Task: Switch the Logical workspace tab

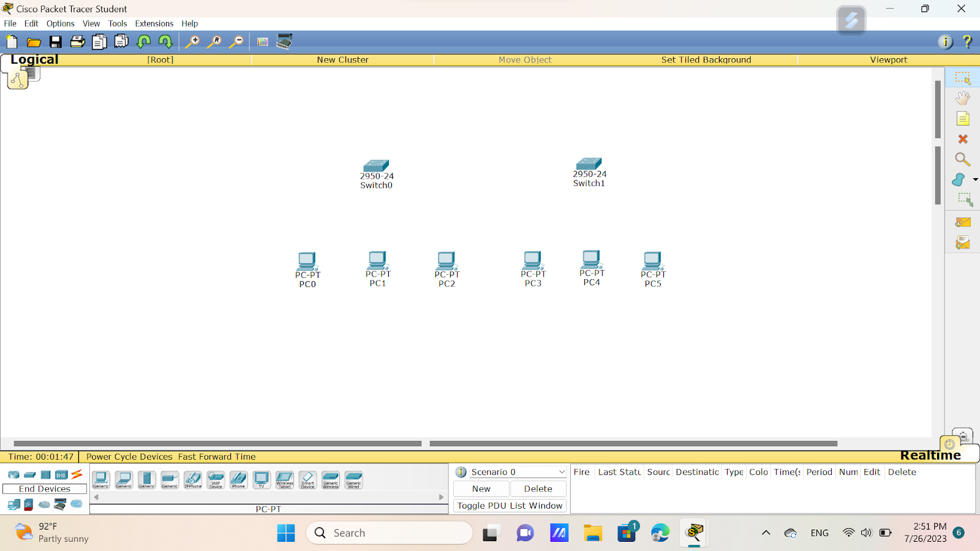Action: [34, 59]
